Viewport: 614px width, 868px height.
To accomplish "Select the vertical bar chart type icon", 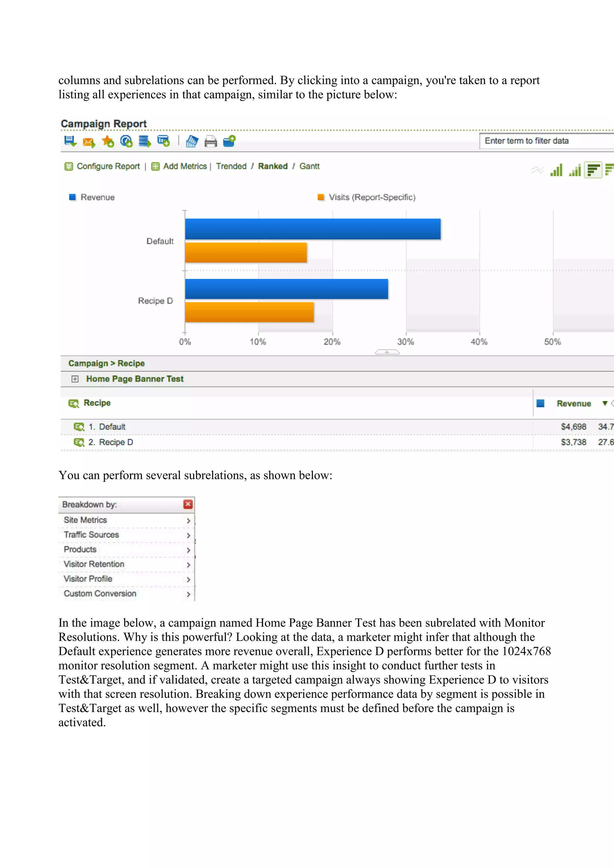I will [x=556, y=170].
